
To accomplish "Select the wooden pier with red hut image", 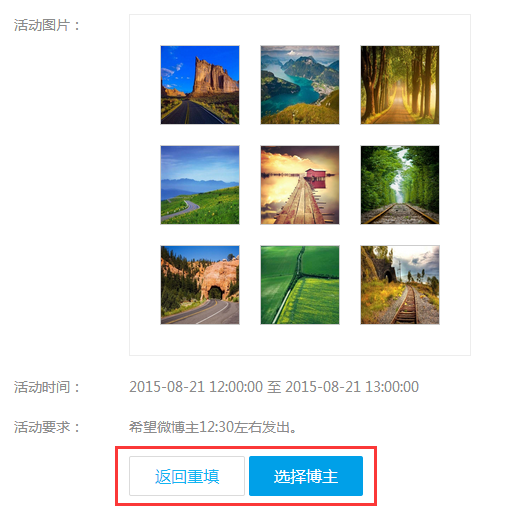I will (300, 185).
